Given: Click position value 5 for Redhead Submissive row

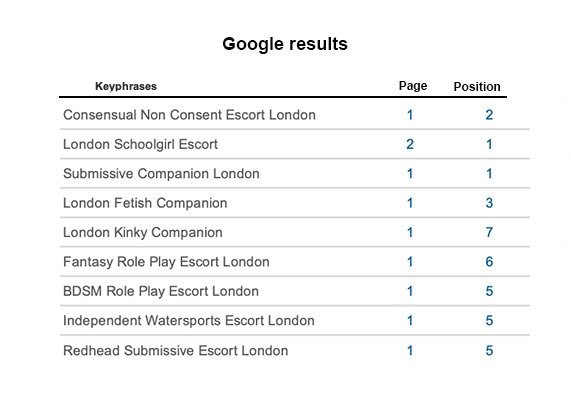Looking at the screenshot, I should coord(489,350).
